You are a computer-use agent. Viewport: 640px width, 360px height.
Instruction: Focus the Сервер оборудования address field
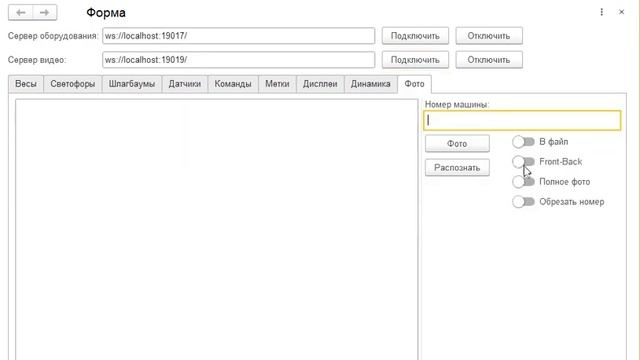238,36
